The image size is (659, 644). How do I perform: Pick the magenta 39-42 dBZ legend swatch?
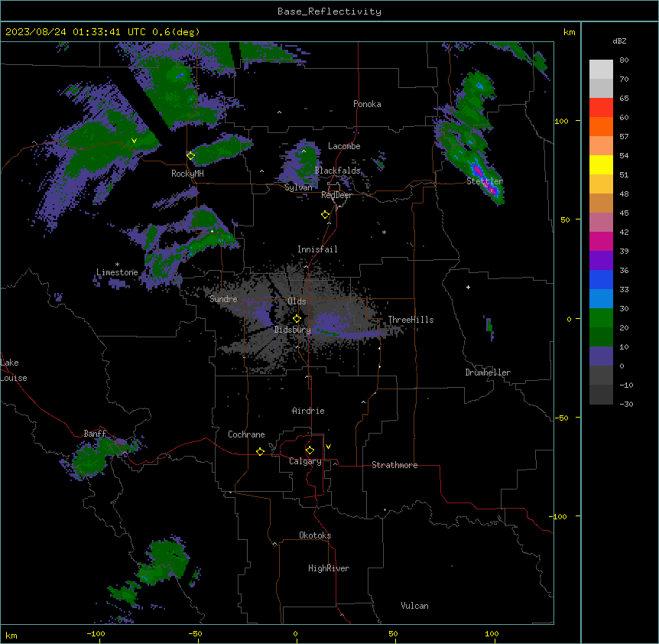pyautogui.click(x=601, y=241)
